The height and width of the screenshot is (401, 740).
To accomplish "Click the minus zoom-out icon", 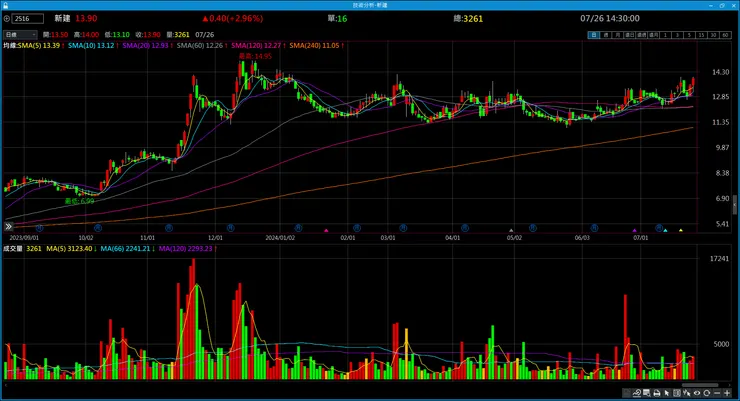I will (x=717, y=393).
